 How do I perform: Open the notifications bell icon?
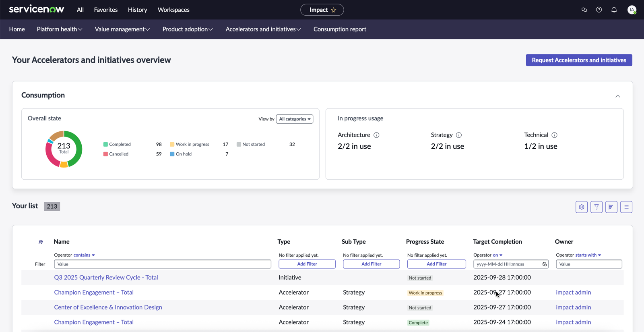(x=614, y=10)
